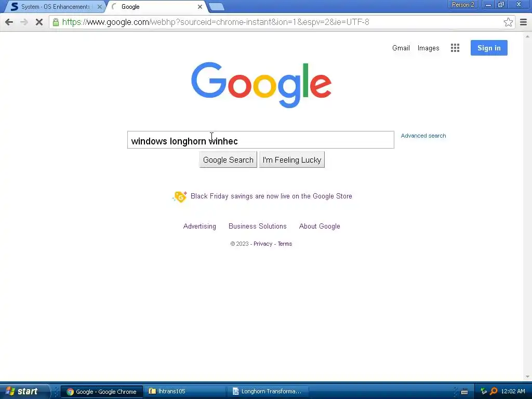Image resolution: width=532 pixels, height=399 pixels.
Task: Click the scrollbar up arrow
Action: tap(527, 36)
